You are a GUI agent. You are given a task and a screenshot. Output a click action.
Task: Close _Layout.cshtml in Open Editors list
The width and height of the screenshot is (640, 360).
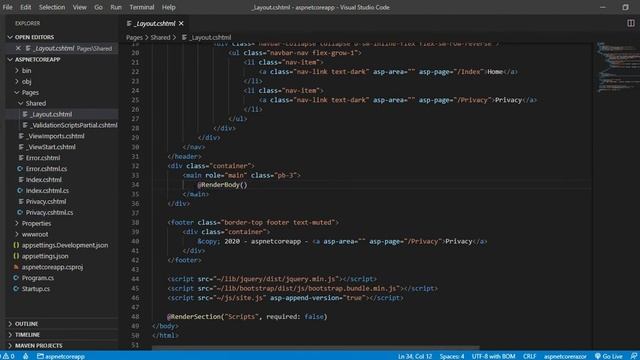tap(18, 48)
